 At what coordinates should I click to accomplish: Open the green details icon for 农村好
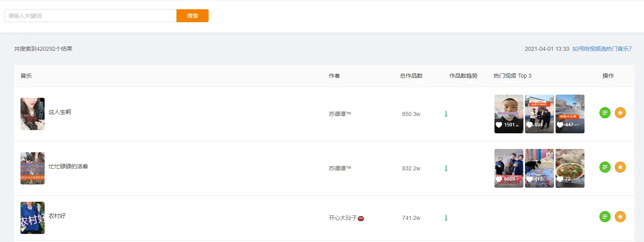coord(605,216)
